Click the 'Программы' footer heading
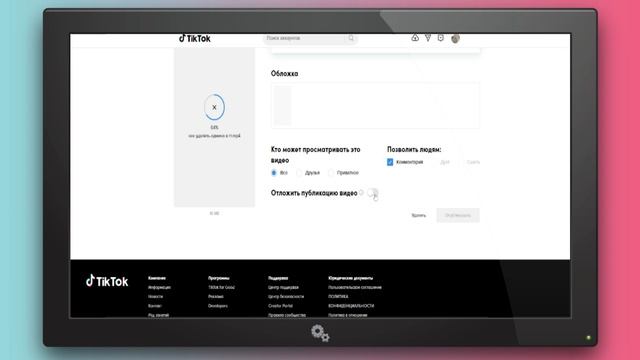The width and height of the screenshot is (640, 360). point(219,278)
